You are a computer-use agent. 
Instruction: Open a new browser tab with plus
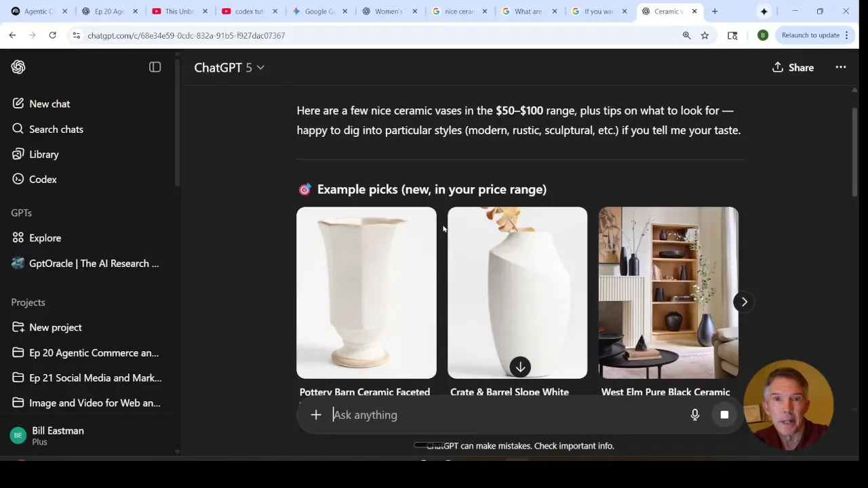(715, 12)
